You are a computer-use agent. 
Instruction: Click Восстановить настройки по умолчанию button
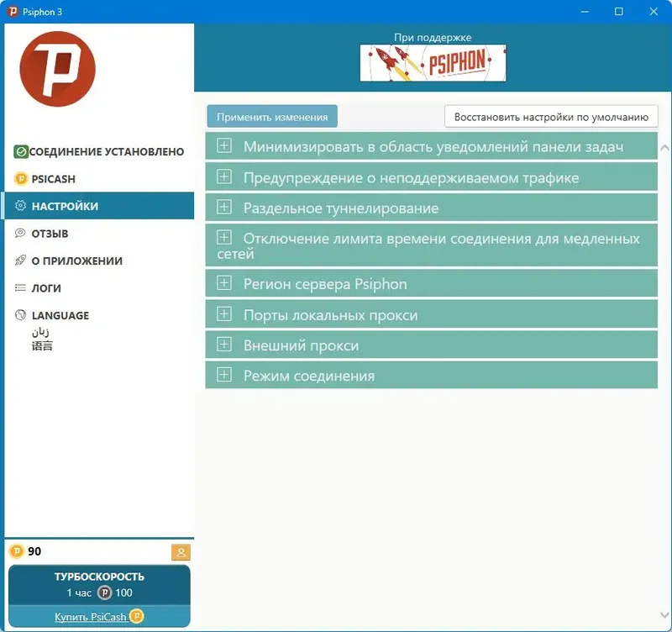551,117
